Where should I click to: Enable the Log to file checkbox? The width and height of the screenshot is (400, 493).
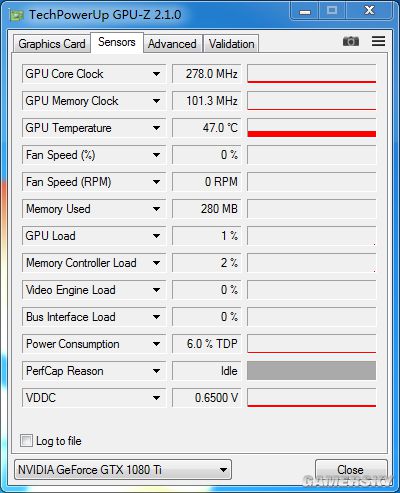point(26,440)
